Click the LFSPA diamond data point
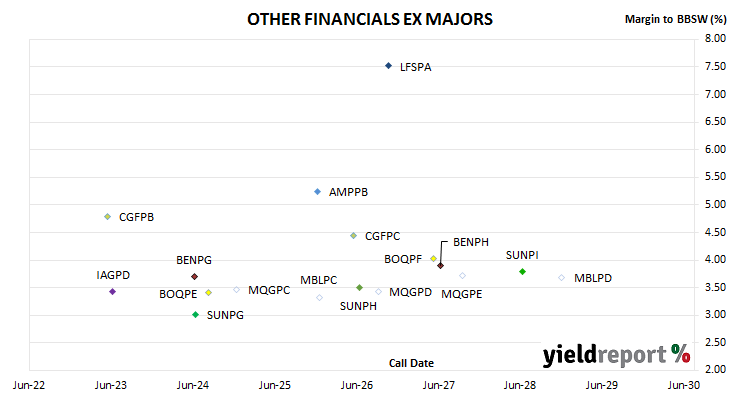Image resolution: width=730 pixels, height=399 pixels. tap(388, 66)
